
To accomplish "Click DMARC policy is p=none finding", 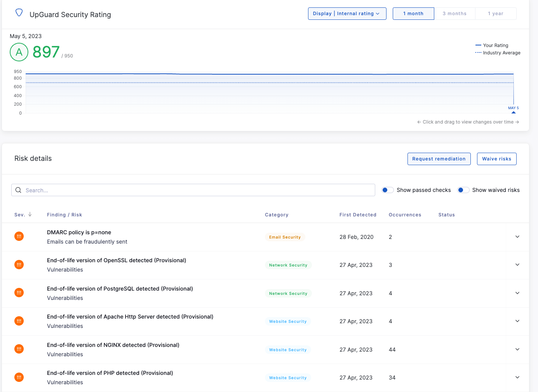I will (79, 232).
